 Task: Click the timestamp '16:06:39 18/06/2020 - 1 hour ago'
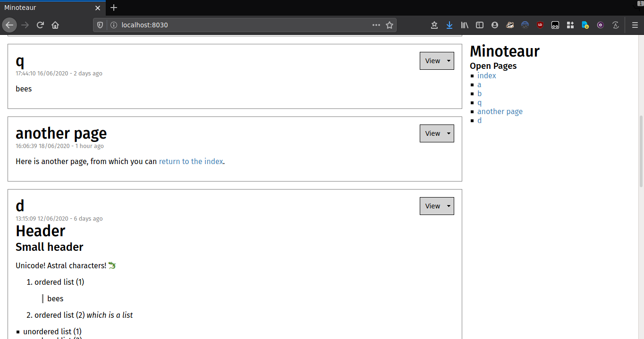60,146
